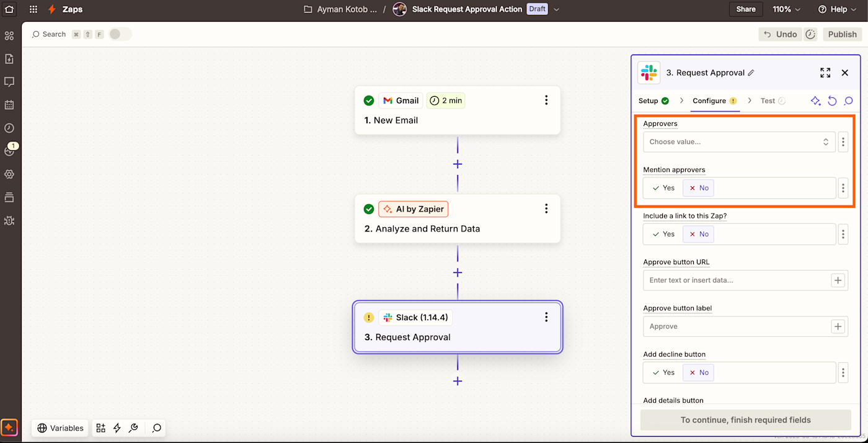
Task: Select Yes for Add decline button
Action: coord(663,372)
